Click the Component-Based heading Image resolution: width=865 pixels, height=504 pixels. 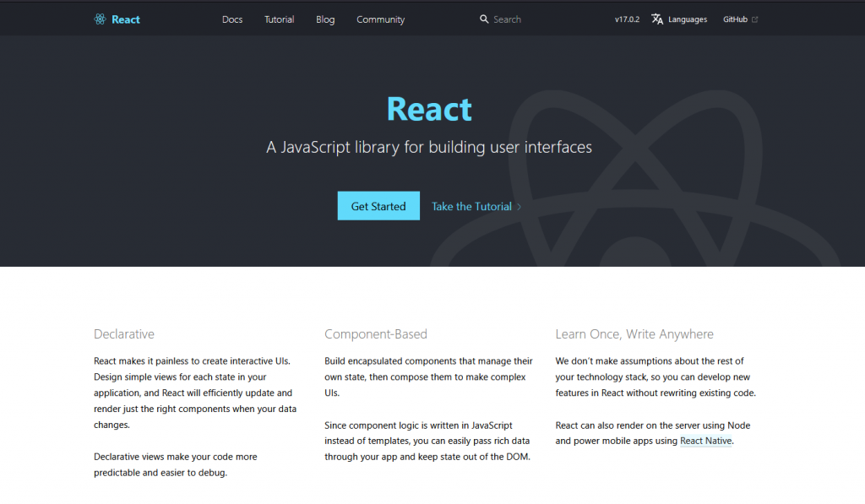(376, 334)
